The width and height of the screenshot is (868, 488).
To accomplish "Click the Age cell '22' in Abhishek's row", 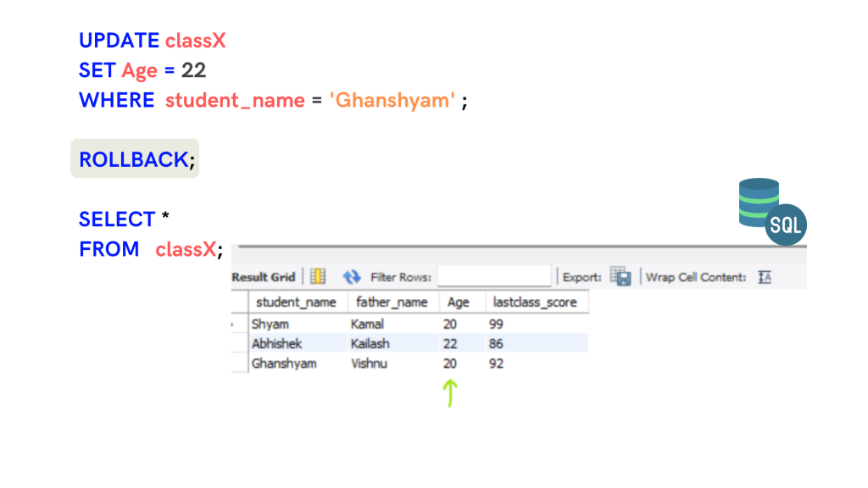I will coord(462,343).
